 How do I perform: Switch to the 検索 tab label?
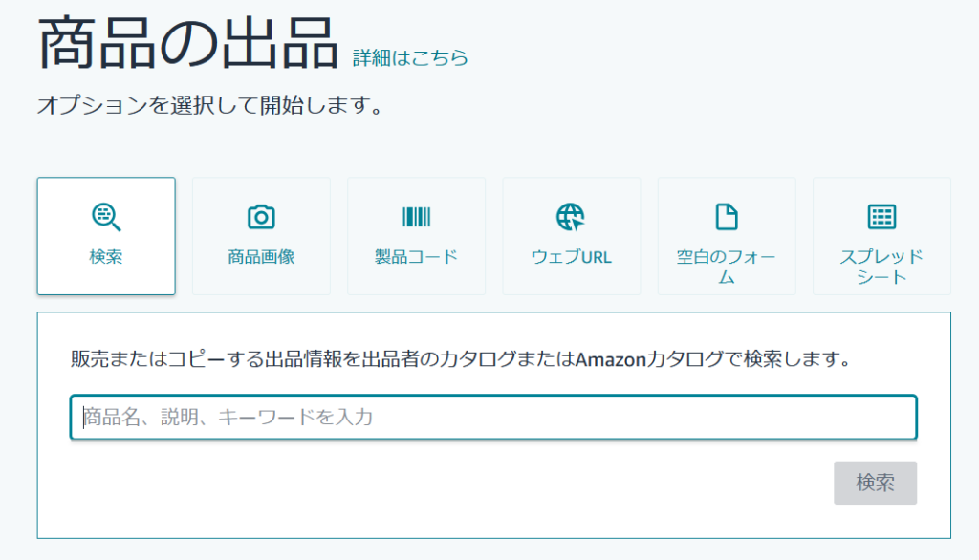point(106,257)
